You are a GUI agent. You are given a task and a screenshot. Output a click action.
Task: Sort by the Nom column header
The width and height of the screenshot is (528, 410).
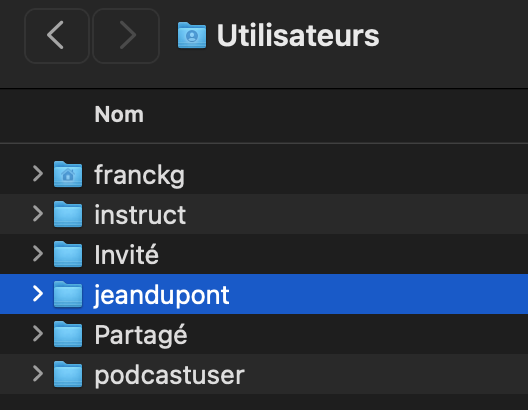[x=119, y=114]
